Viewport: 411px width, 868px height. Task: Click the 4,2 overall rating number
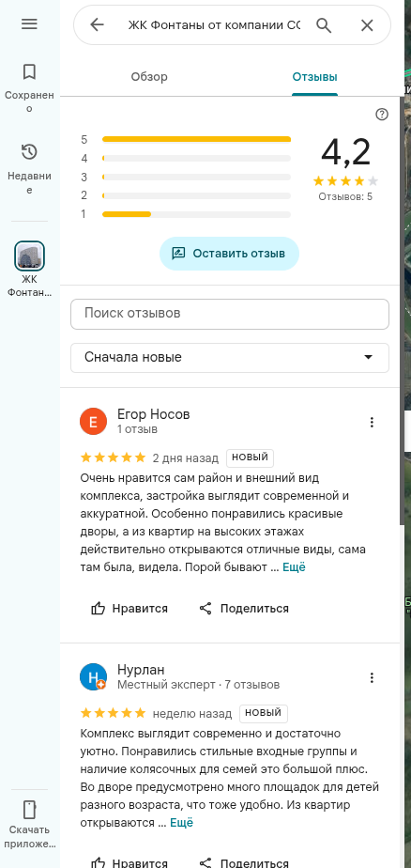click(345, 151)
